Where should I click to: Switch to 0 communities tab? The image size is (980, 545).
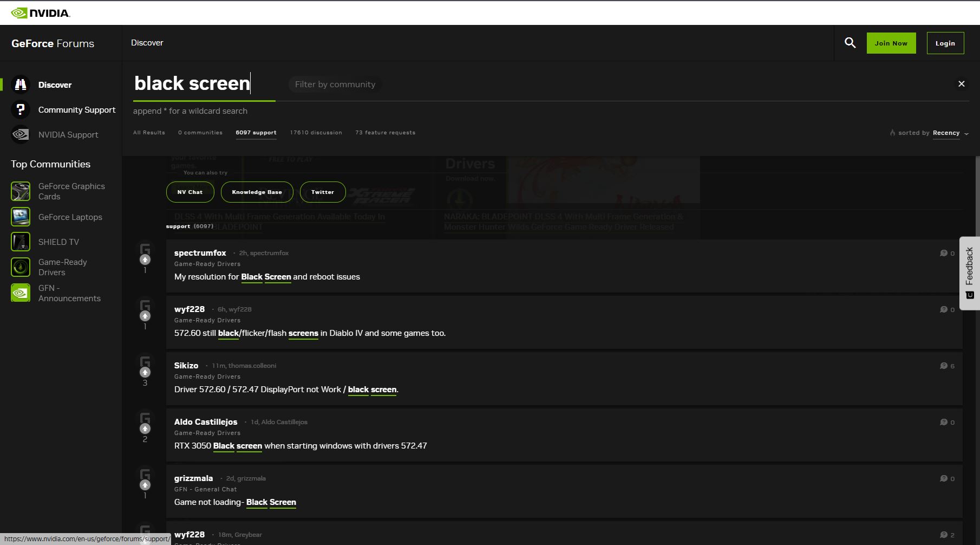(200, 133)
